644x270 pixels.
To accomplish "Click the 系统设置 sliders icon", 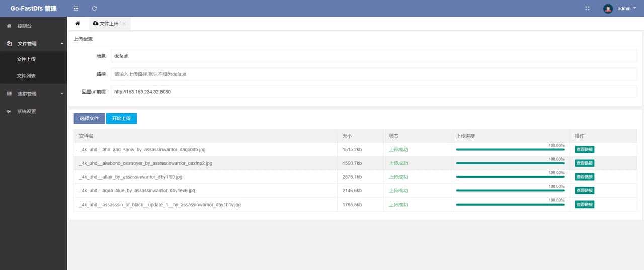I will tap(9, 112).
